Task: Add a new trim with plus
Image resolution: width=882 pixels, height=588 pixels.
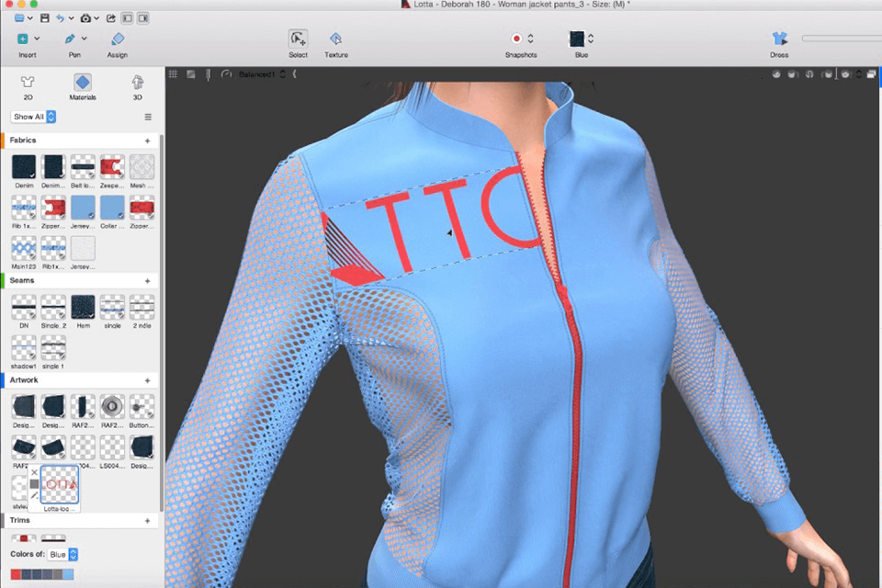Action: (147, 521)
